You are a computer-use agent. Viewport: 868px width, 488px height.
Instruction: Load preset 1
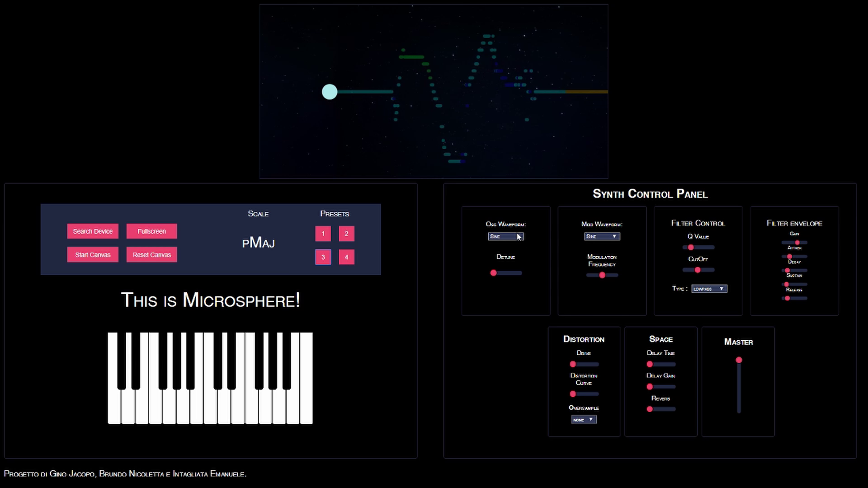323,234
